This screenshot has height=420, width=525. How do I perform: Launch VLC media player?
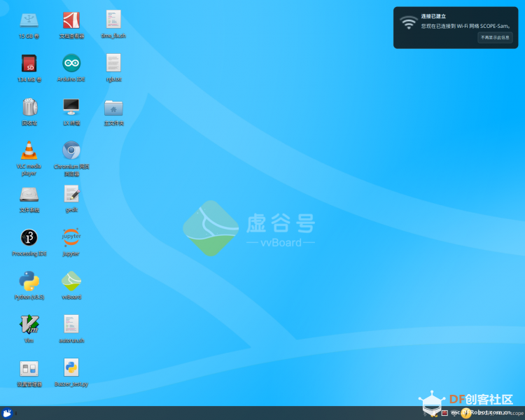[29, 150]
